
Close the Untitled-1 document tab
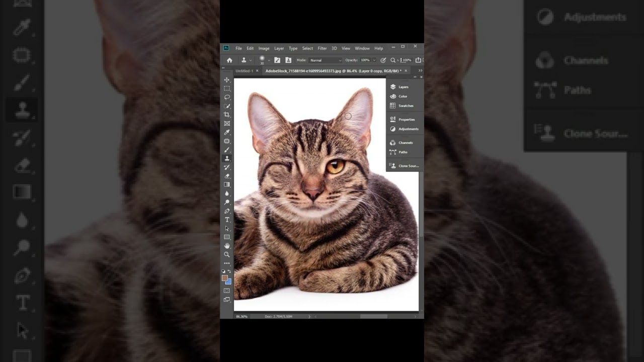click(x=257, y=71)
